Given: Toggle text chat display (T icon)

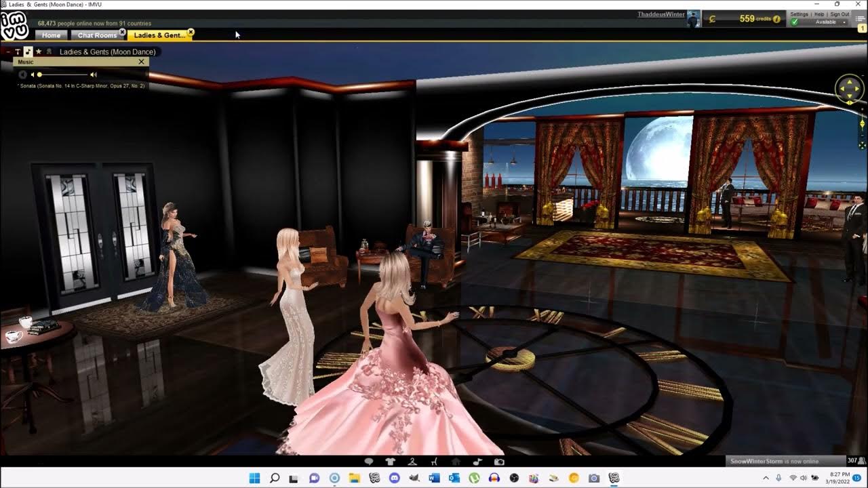Looking at the screenshot, I should [18, 52].
